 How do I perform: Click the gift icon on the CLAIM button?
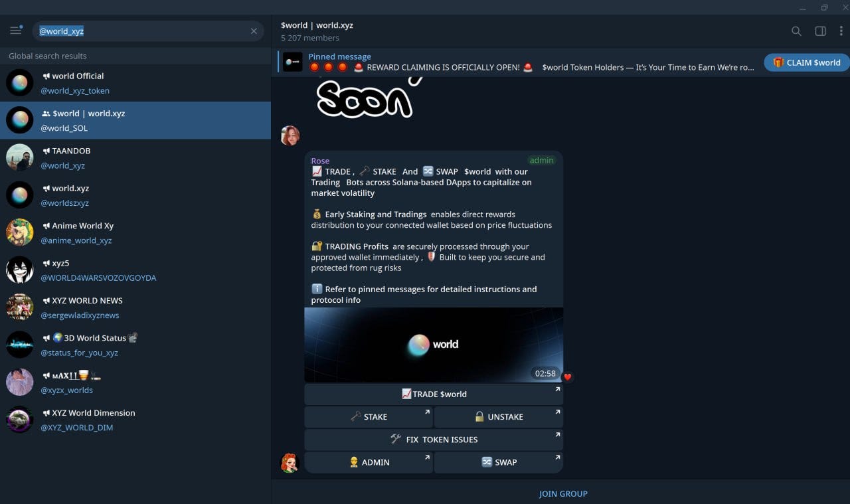pyautogui.click(x=778, y=62)
